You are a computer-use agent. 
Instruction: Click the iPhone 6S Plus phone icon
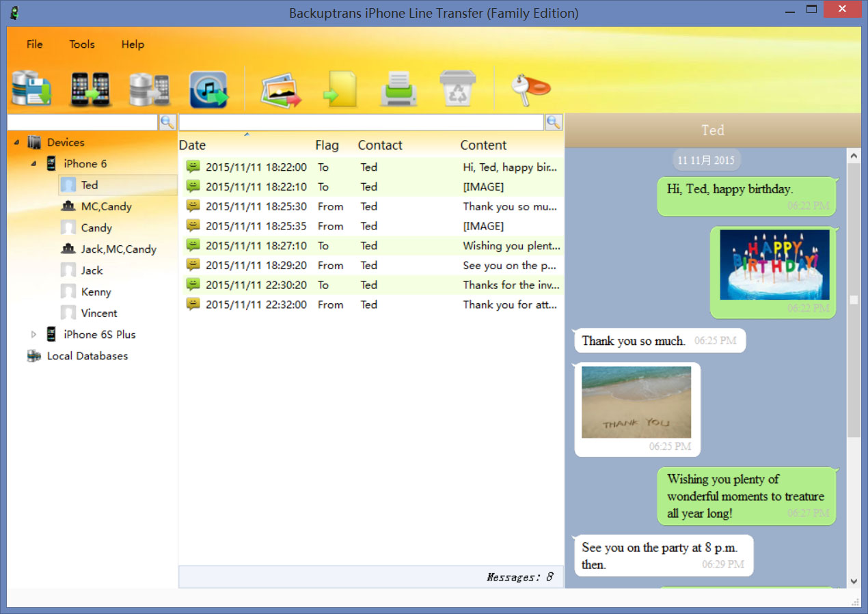pos(51,335)
